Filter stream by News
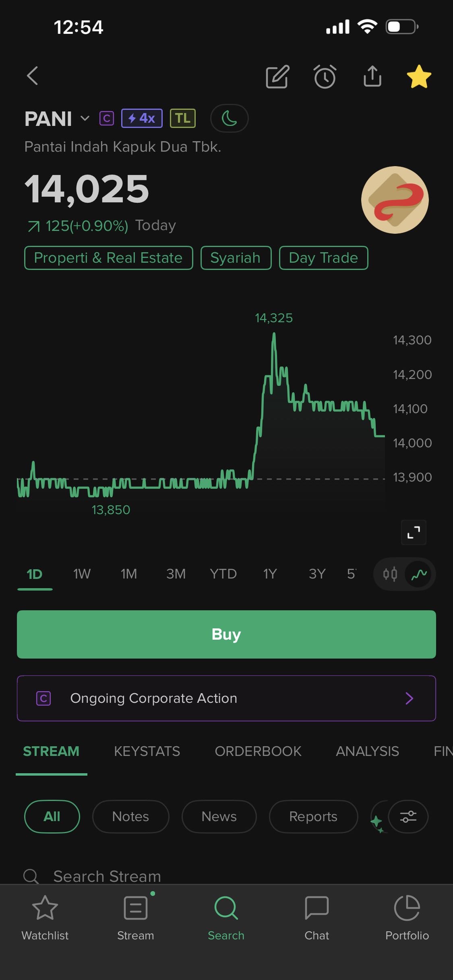Image resolution: width=453 pixels, height=980 pixels. point(219,817)
